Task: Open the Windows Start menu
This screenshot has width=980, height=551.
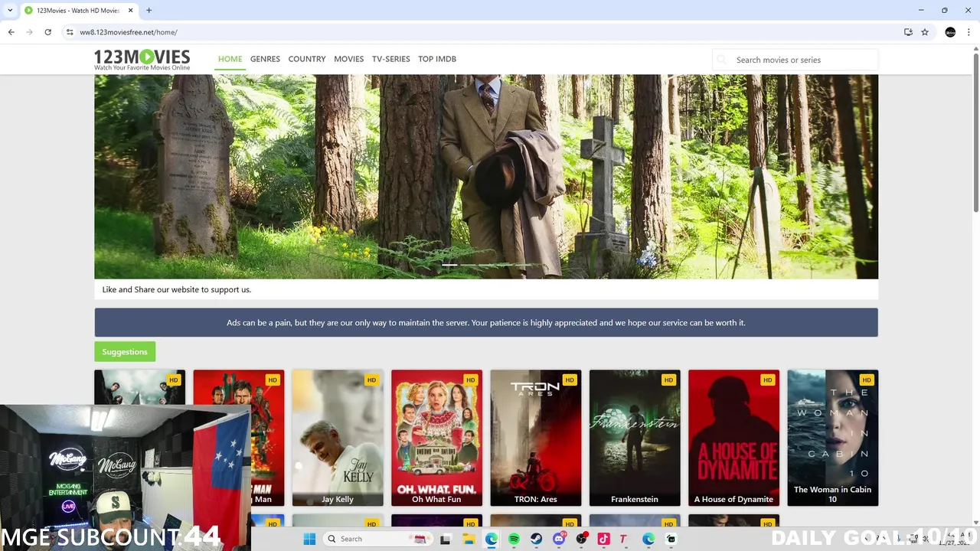Action: tap(309, 539)
